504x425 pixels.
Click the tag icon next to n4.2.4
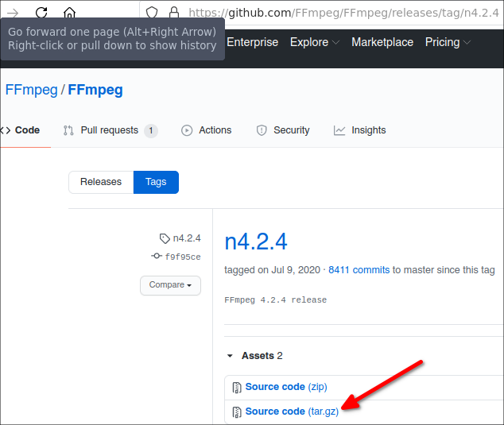(165, 238)
